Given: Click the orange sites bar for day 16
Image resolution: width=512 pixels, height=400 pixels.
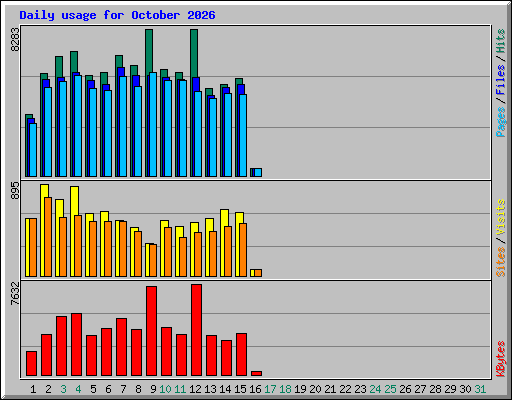Looking at the screenshot, I should [258, 273].
